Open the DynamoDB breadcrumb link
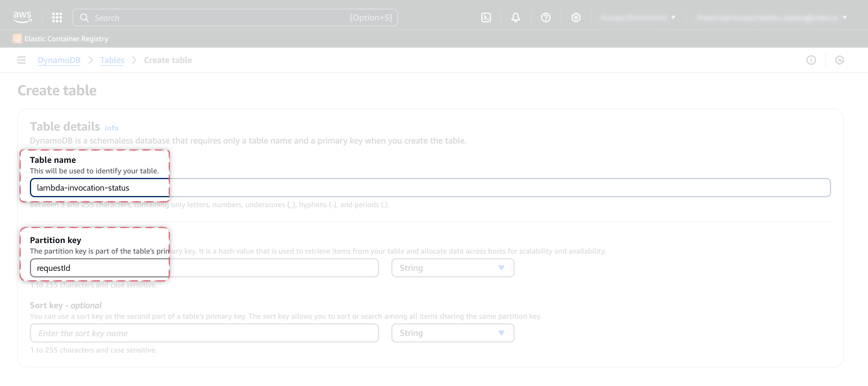Screen dimensions: 868x386 pyautogui.click(x=59, y=60)
